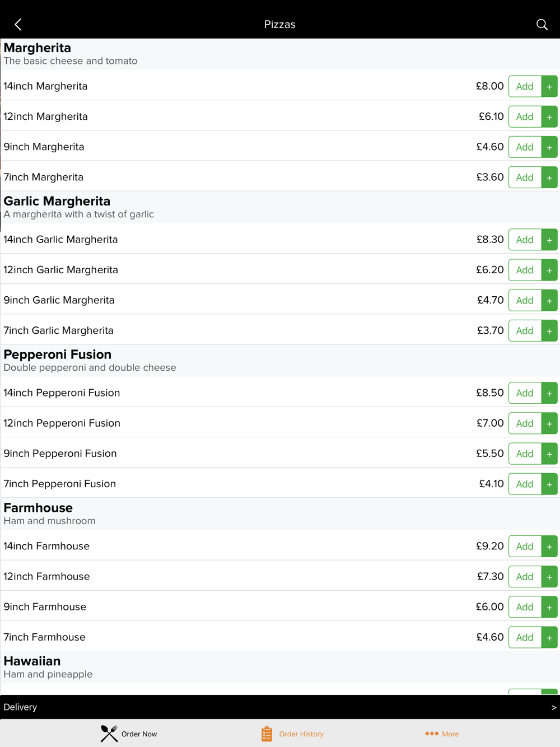The height and width of the screenshot is (747, 560).
Task: Expand the Delivery bar arrow
Action: point(554,707)
